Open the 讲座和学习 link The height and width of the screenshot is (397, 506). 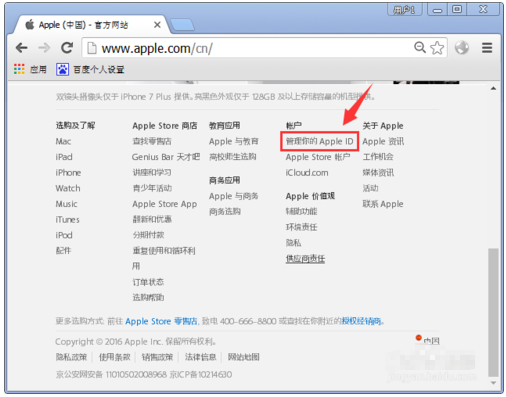coord(152,173)
